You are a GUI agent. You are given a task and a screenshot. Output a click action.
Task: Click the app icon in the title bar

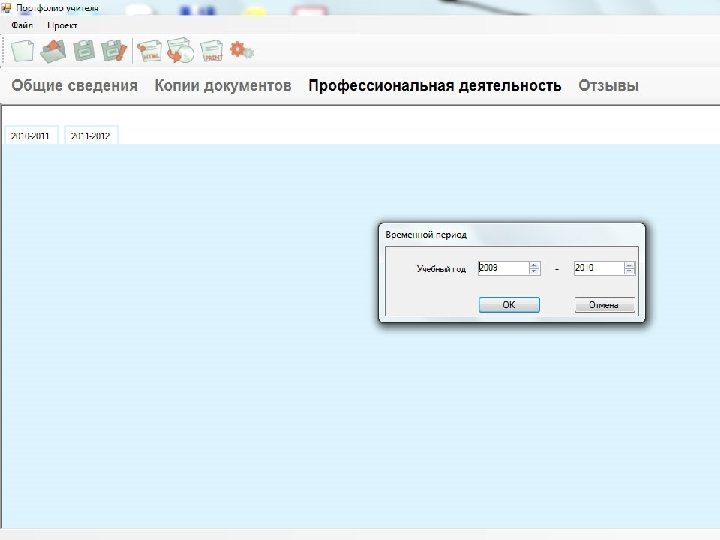click(x=6, y=7)
